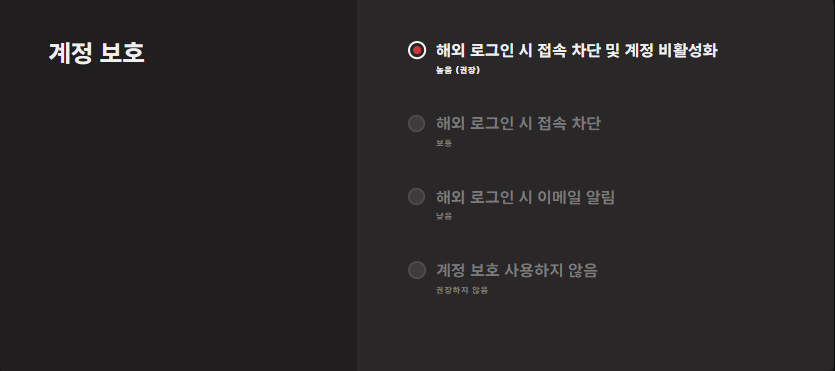Click the 해외 로그인 시 접속 차단 label text
The width and height of the screenshot is (835, 371).
518,123
